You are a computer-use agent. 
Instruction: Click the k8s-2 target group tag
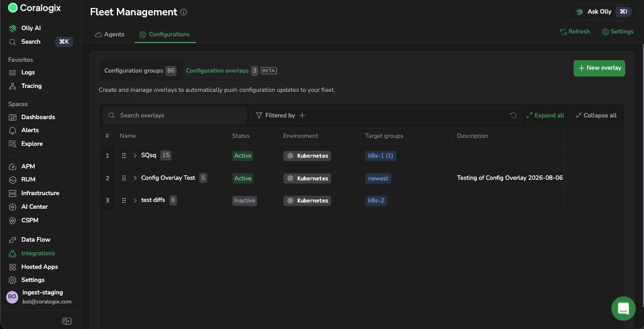click(376, 201)
